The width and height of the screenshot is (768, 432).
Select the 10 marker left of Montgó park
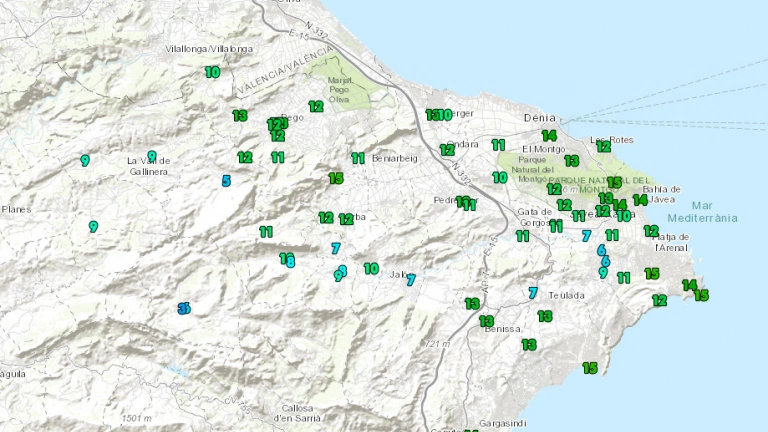tap(500, 177)
